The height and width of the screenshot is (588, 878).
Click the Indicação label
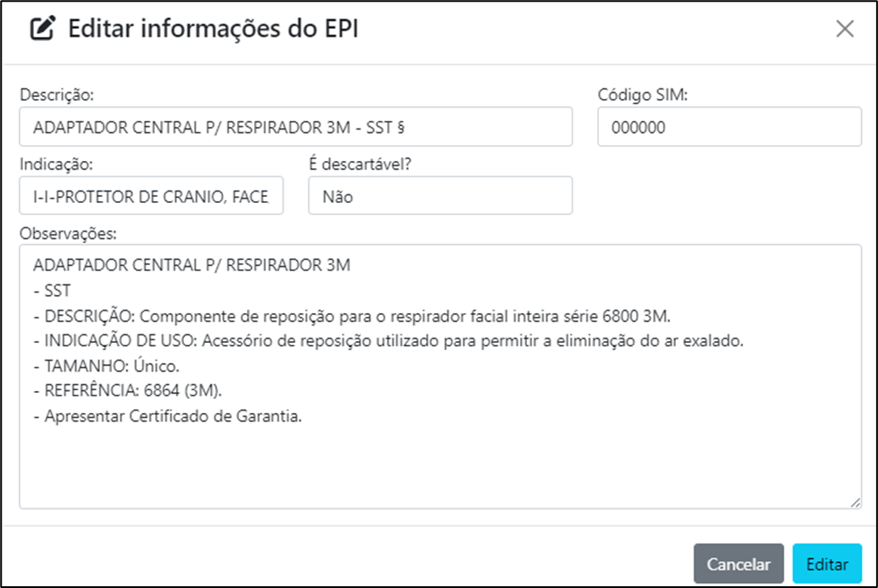pos(56,164)
